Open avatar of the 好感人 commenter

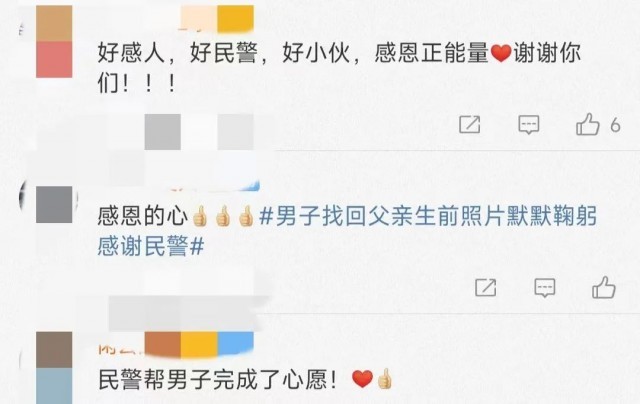[x=54, y=42]
